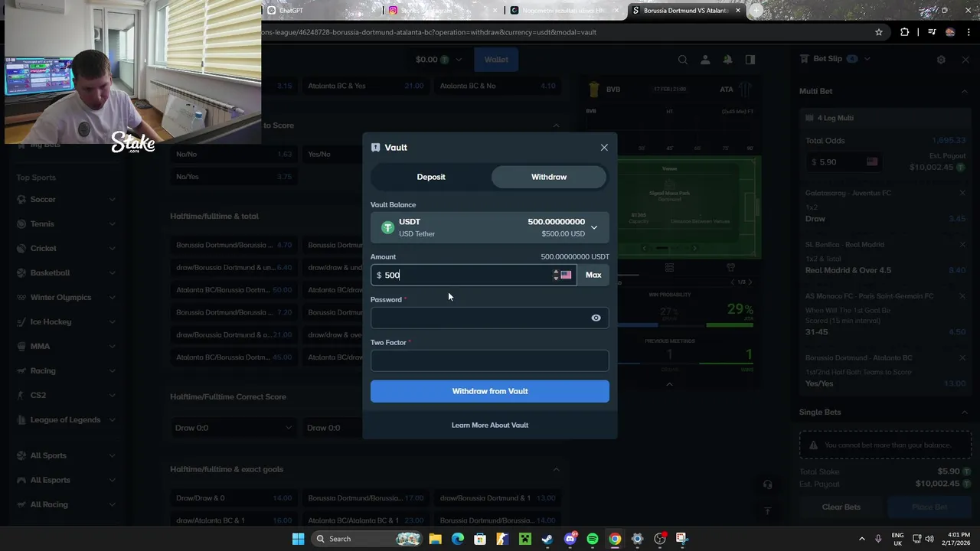Expand the Cricket sidebar item

click(x=112, y=249)
